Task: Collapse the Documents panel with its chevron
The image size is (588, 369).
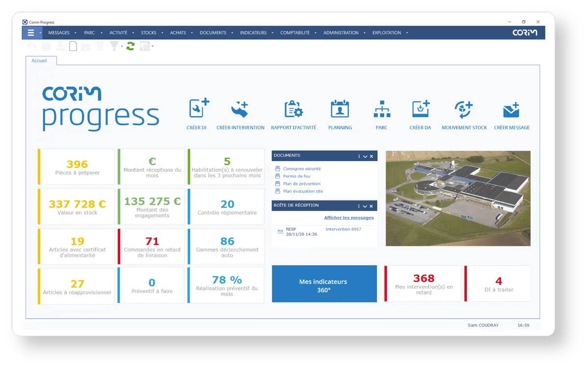Action: (x=365, y=156)
